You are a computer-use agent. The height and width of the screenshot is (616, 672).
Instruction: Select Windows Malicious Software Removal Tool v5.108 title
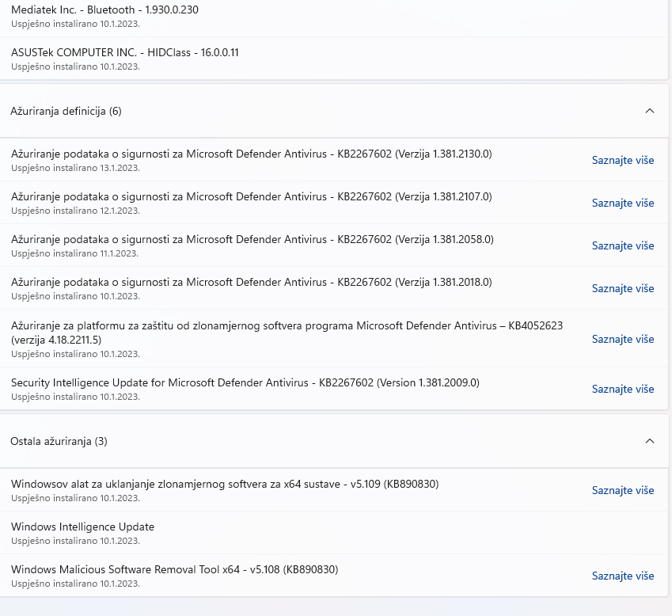174,570
